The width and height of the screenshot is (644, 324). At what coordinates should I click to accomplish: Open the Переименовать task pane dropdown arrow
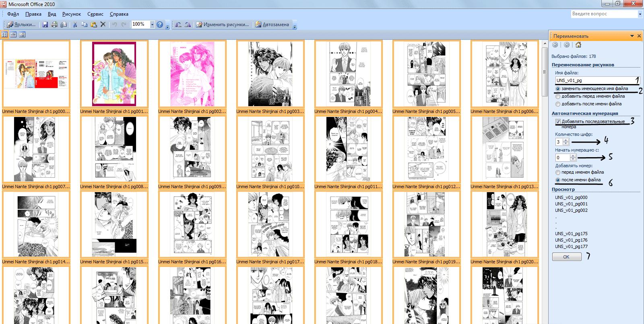pyautogui.click(x=632, y=36)
